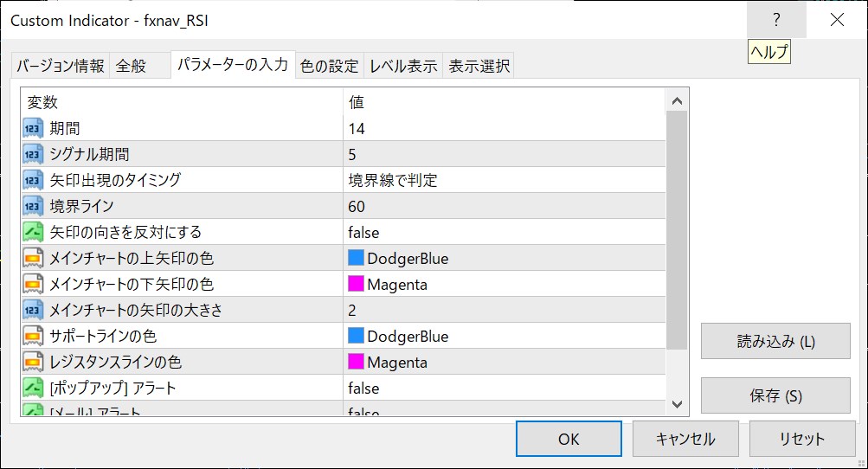Open the 境界線で判定 timing dropdown value
Screen dimensions: 868x469
(392, 180)
